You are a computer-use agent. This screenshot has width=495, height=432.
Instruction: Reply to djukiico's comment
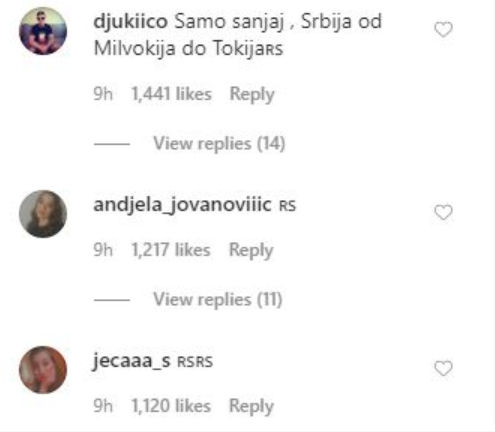tap(252, 94)
